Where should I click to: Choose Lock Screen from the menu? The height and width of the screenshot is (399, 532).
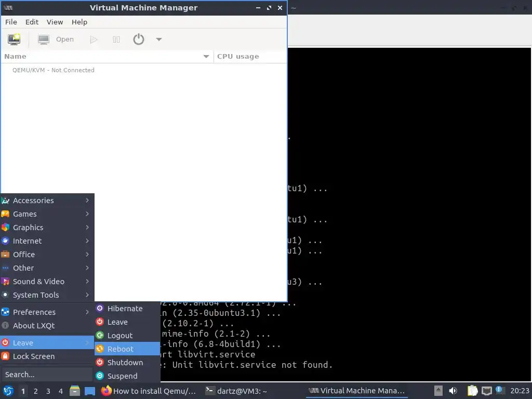coord(47,356)
